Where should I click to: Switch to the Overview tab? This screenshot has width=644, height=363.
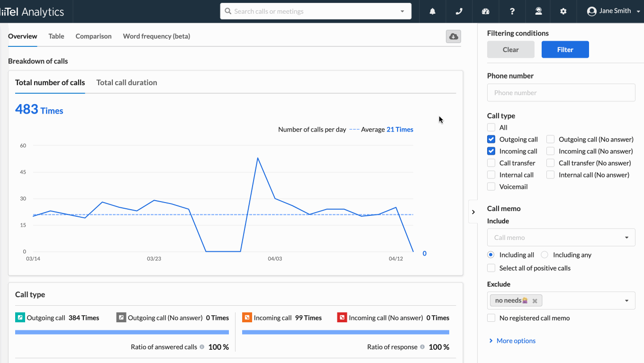23,36
